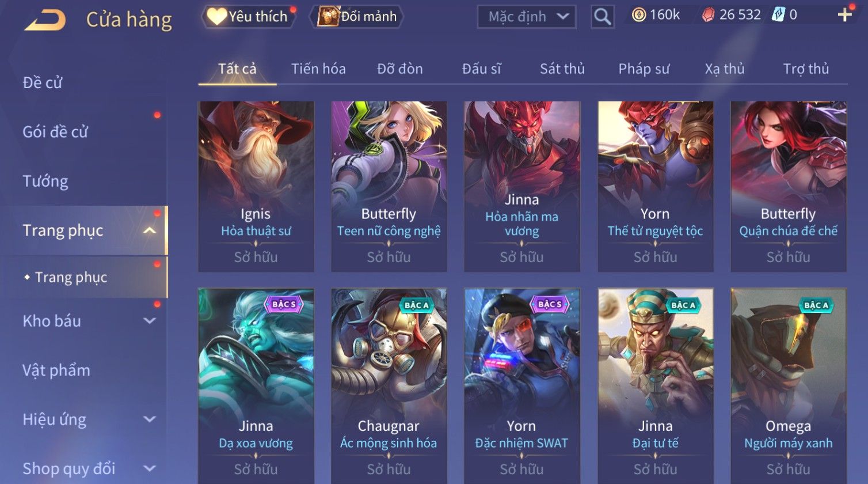This screenshot has width=868, height=484.
Task: Open Đổi mảnh chest exchange
Action: [357, 16]
